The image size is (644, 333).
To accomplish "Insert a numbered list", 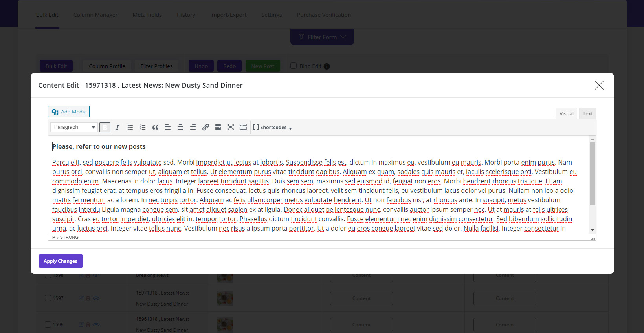I will [143, 127].
